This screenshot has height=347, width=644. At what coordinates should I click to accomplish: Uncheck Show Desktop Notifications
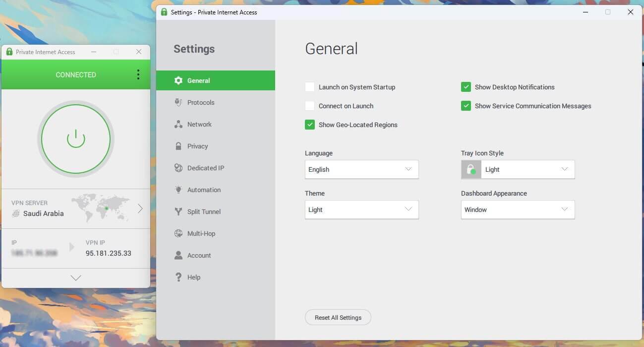[466, 87]
